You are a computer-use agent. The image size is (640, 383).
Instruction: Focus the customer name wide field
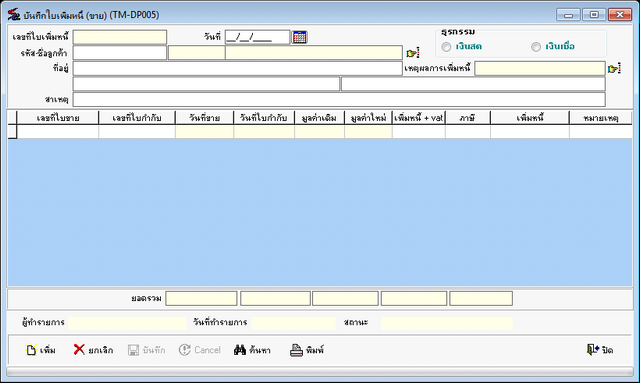pyautogui.click(x=314, y=53)
